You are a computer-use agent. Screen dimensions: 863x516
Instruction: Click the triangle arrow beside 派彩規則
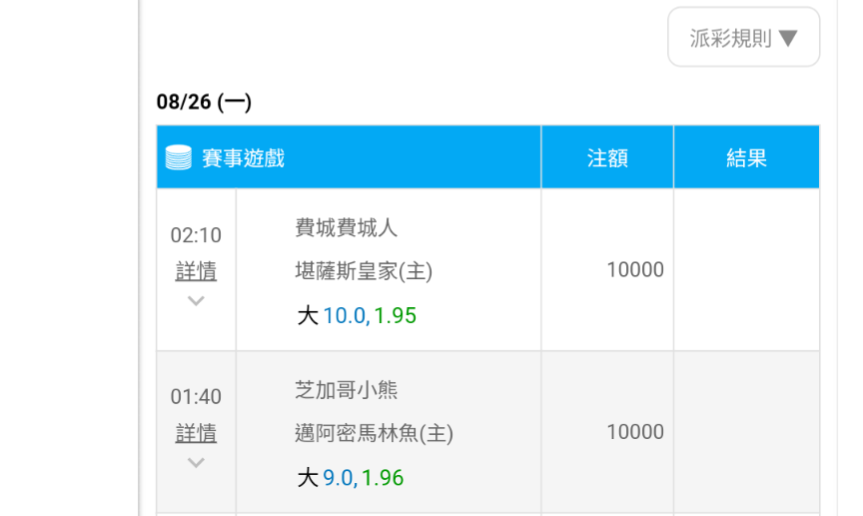point(788,38)
